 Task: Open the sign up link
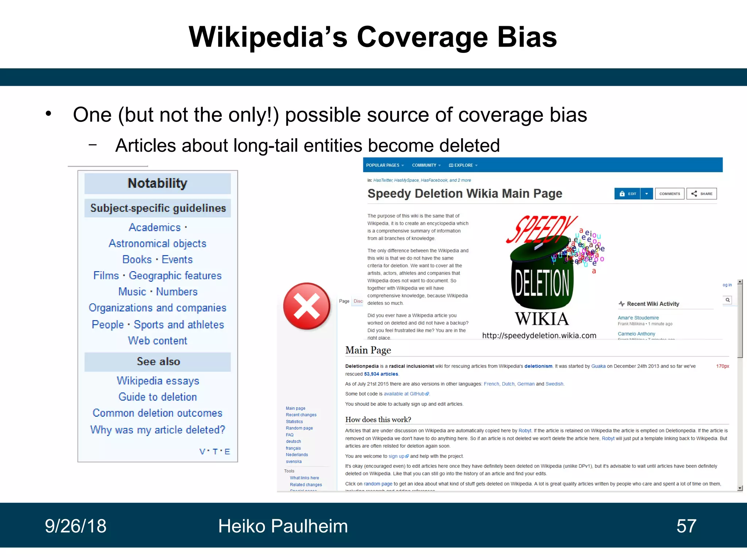click(399, 456)
